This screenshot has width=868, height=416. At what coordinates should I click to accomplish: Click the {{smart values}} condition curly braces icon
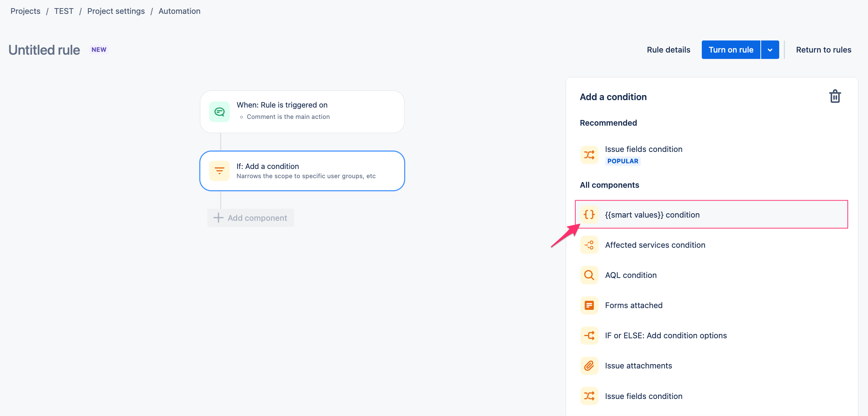pyautogui.click(x=589, y=214)
